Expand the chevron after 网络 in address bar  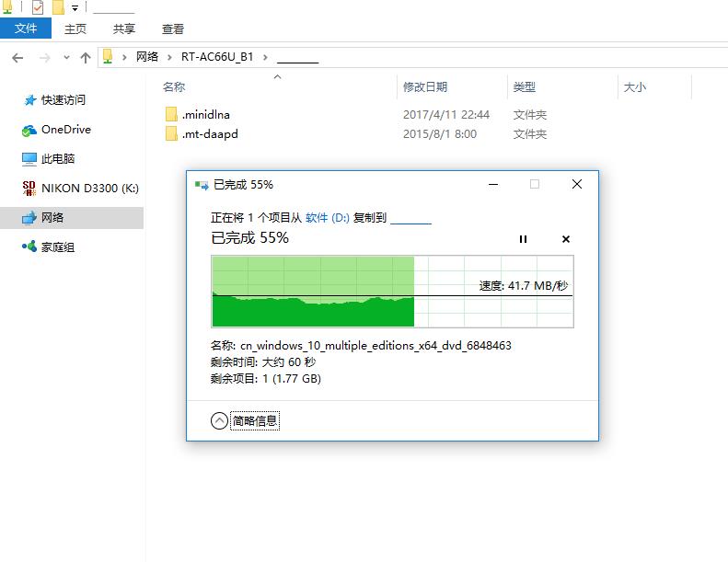(x=169, y=57)
